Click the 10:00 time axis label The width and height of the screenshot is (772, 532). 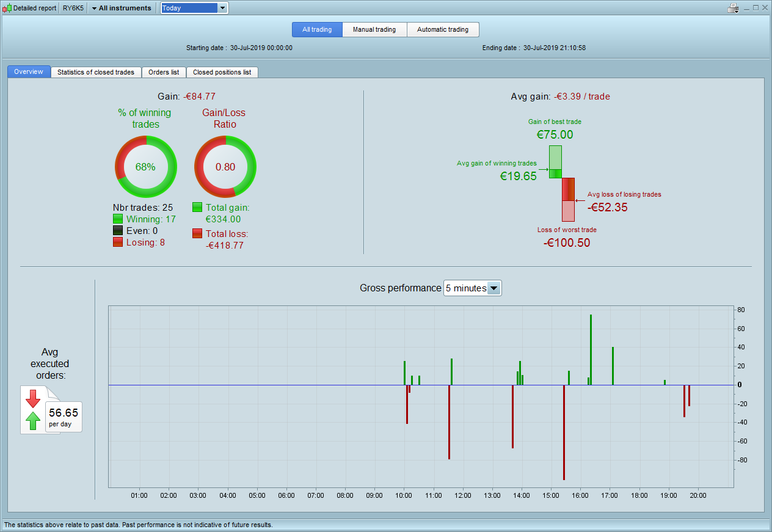[x=404, y=495]
